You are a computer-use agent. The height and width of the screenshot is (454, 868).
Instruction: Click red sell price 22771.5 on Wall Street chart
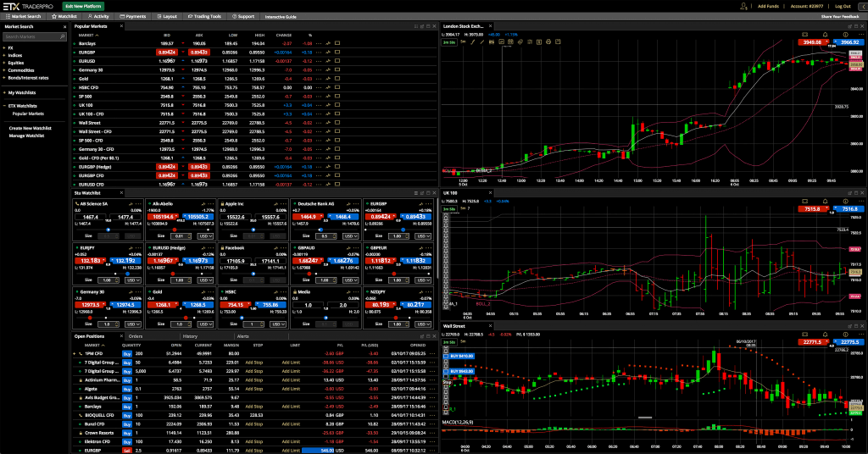pyautogui.click(x=813, y=341)
